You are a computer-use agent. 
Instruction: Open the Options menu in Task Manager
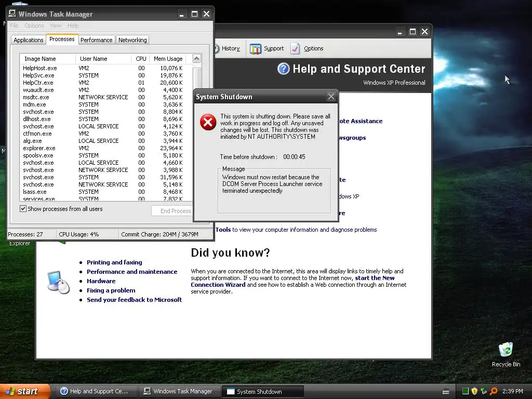pos(34,25)
